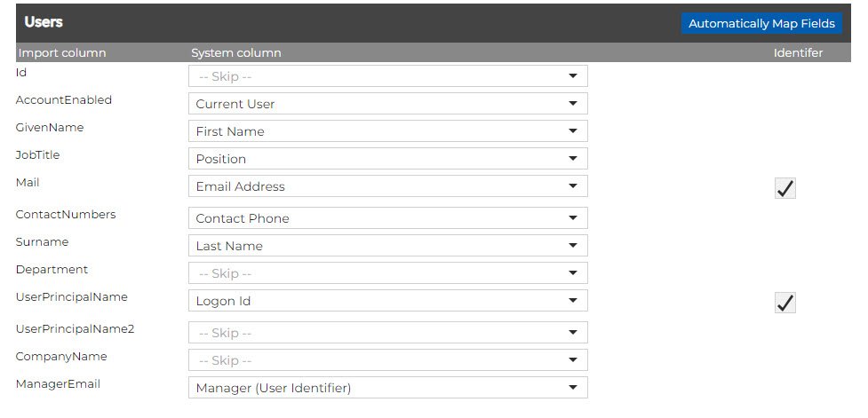
Task: Open the UserPrincipalName2 Skip dropdown
Action: [387, 333]
